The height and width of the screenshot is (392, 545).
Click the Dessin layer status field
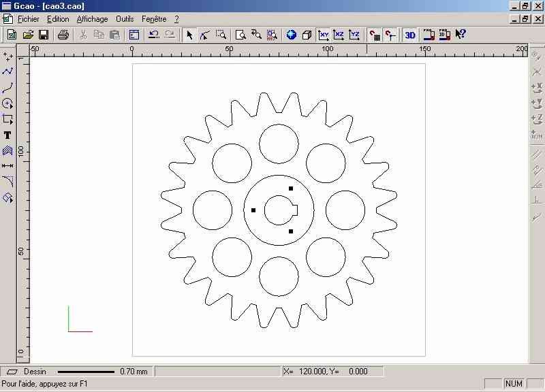coord(35,372)
